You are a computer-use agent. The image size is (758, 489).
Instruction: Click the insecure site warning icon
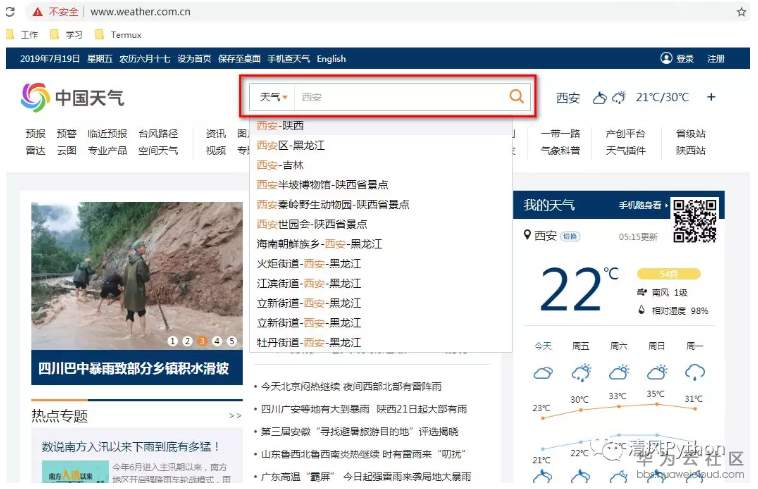[38, 12]
